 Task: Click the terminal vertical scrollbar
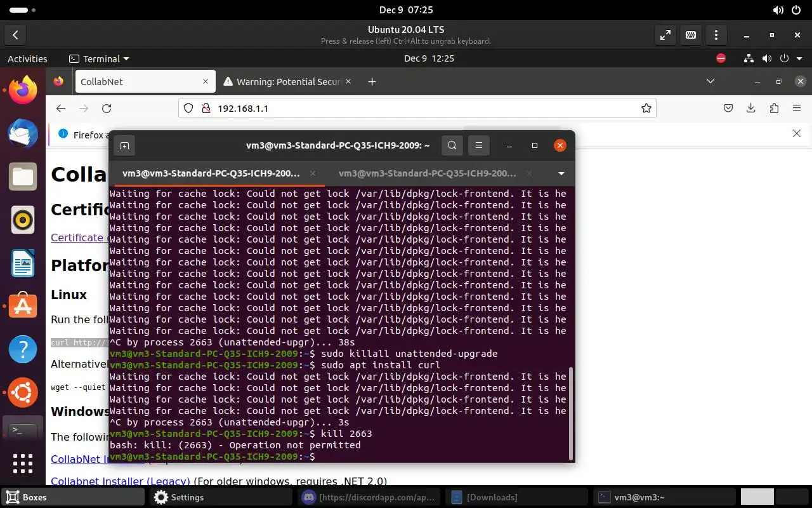570,413
